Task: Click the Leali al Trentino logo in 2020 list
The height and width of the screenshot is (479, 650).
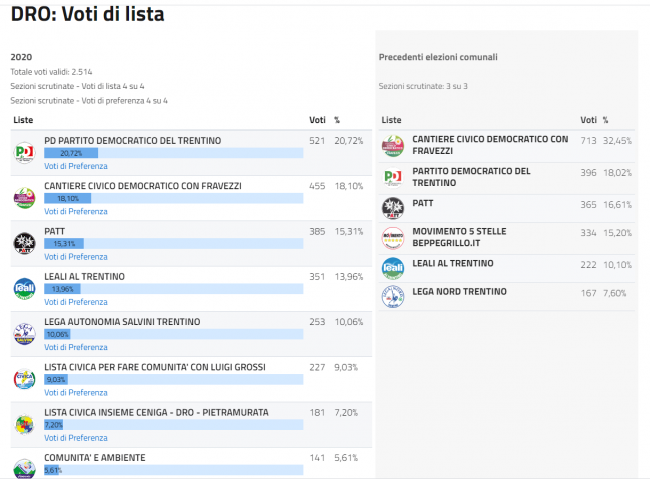Action: tap(24, 288)
